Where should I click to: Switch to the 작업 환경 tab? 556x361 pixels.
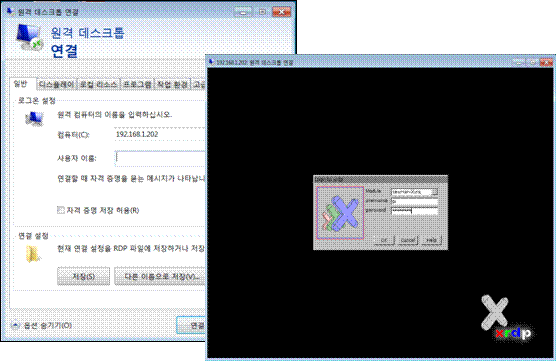(x=172, y=84)
